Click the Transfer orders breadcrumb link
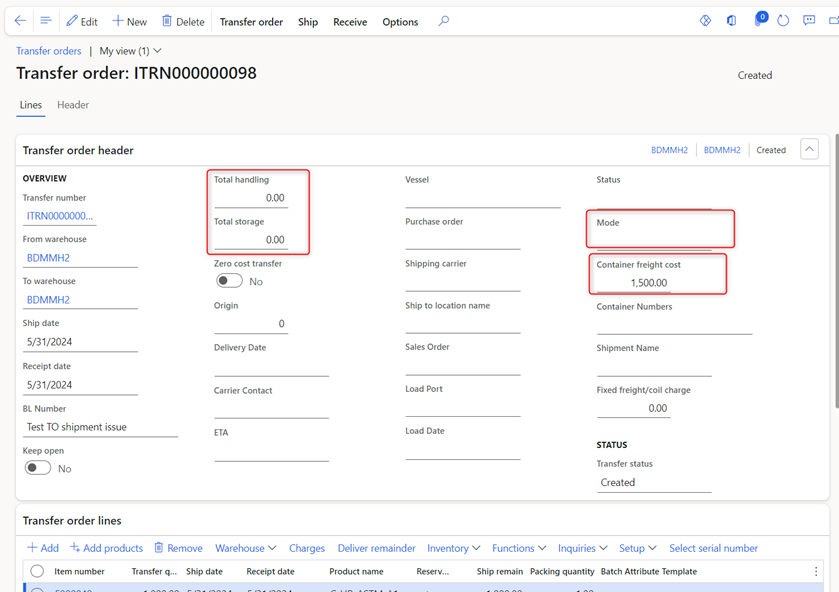 point(49,51)
